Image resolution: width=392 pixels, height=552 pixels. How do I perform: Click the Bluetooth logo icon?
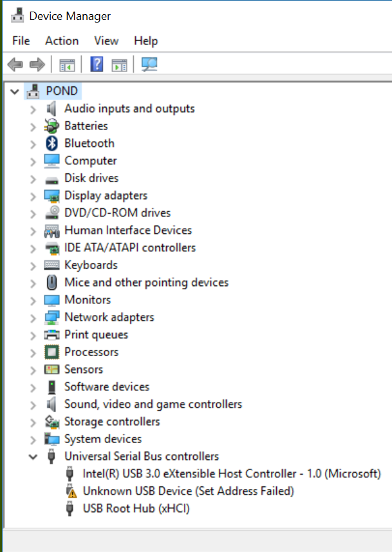51,143
